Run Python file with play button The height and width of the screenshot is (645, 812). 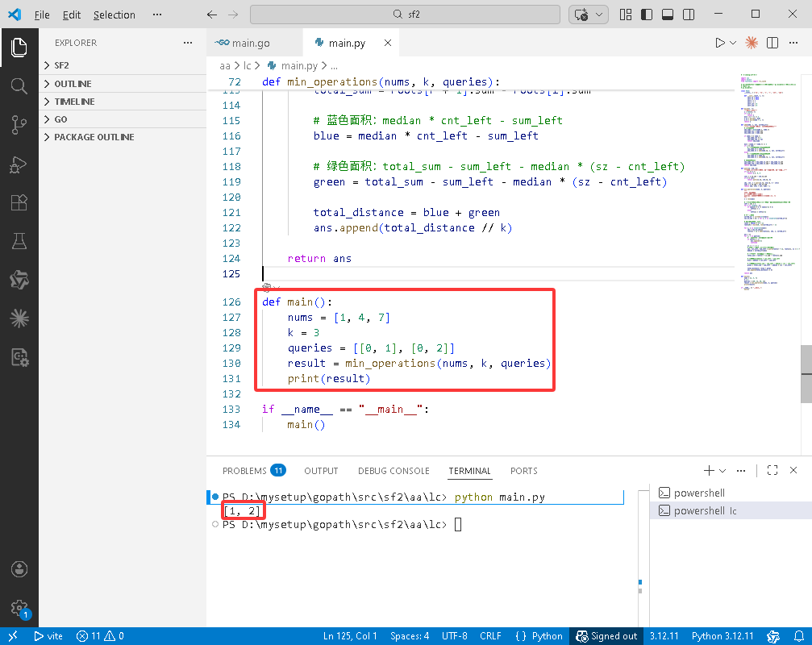(720, 43)
